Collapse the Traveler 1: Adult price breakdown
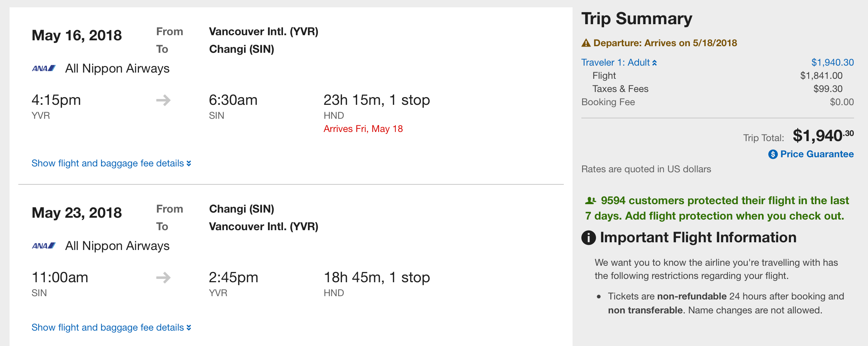Image resolution: width=868 pixels, height=346 pixels. [x=619, y=63]
